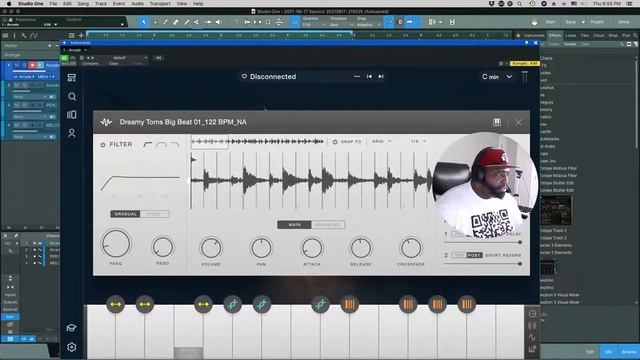Favorite the Disconnected kit with heart icon
The width and height of the screenshot is (640, 360).
tap(244, 77)
